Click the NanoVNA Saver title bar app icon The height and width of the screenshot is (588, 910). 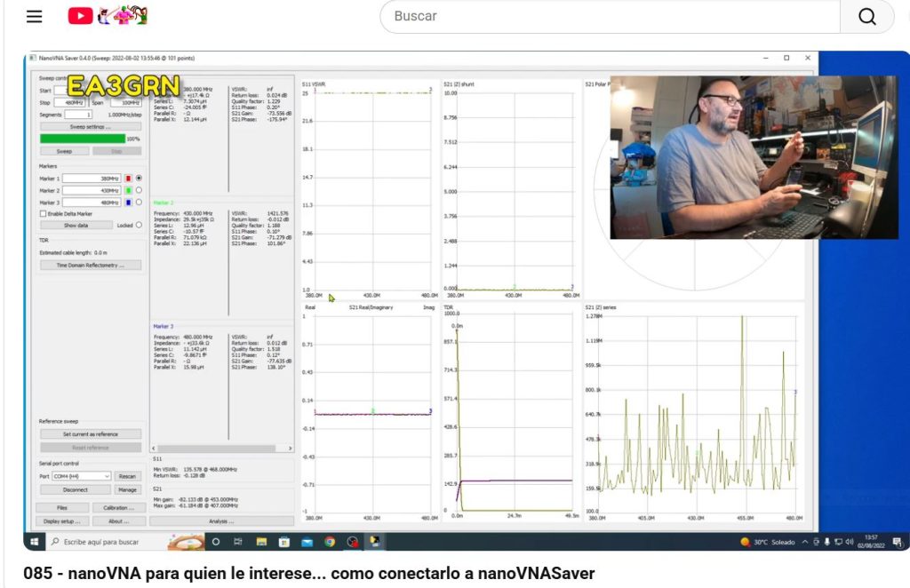tap(33, 58)
